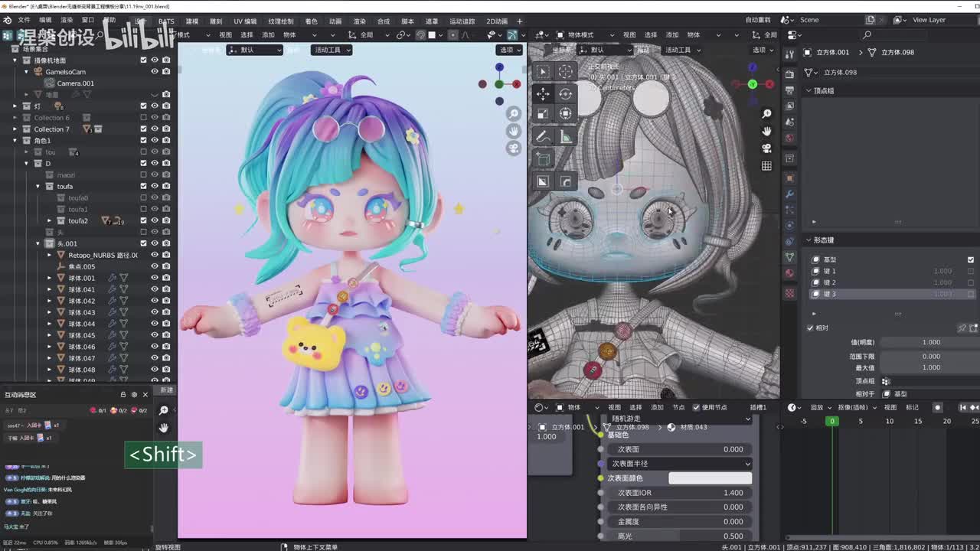Click the red X axis gizmo in left viewport
This screenshot has width=980, height=551.
coord(517,84)
